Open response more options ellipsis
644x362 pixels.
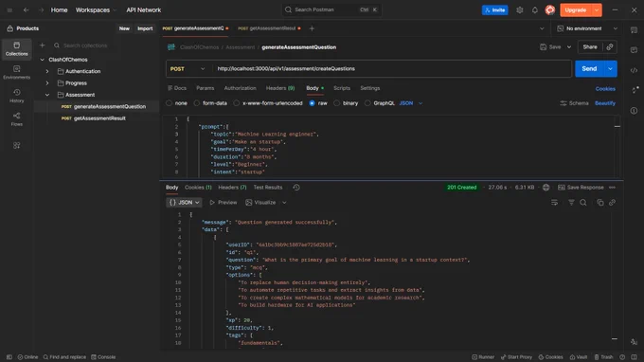(613, 188)
